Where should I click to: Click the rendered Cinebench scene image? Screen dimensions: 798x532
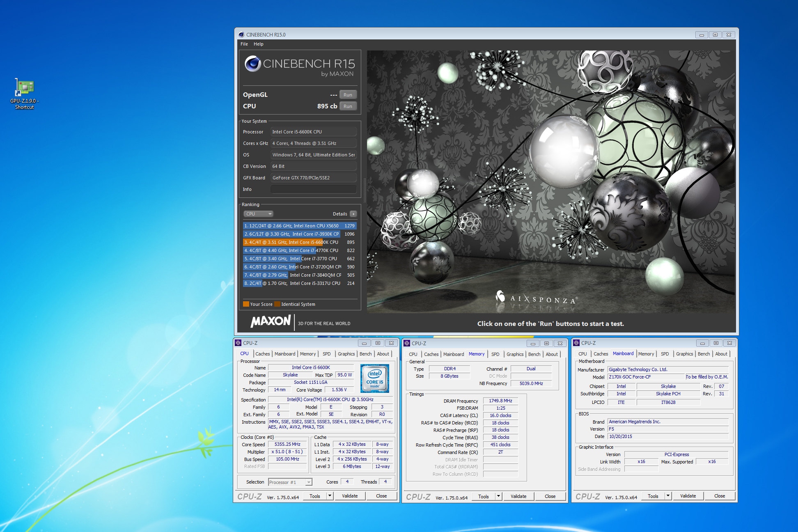point(551,181)
